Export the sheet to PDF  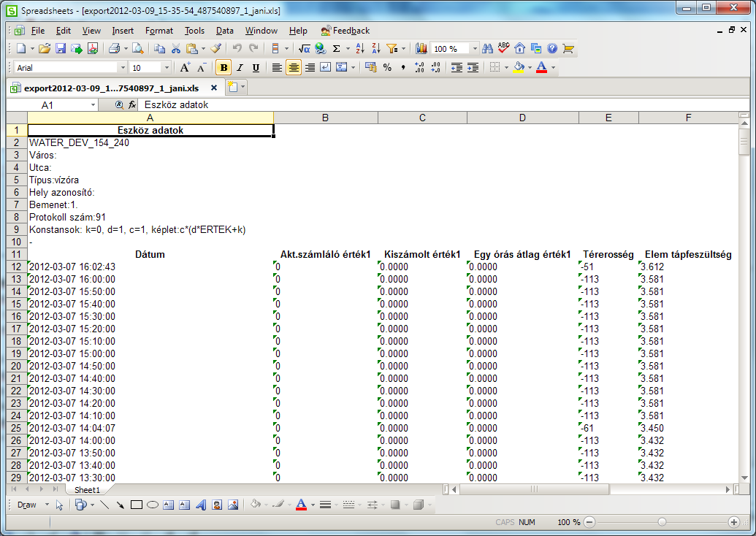[93, 48]
